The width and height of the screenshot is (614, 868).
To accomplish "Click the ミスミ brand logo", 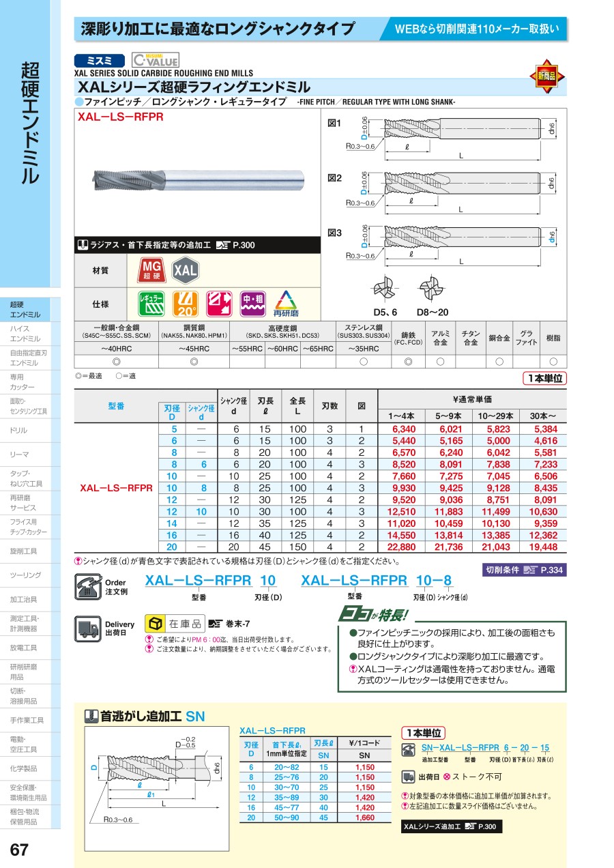I will pos(100,60).
